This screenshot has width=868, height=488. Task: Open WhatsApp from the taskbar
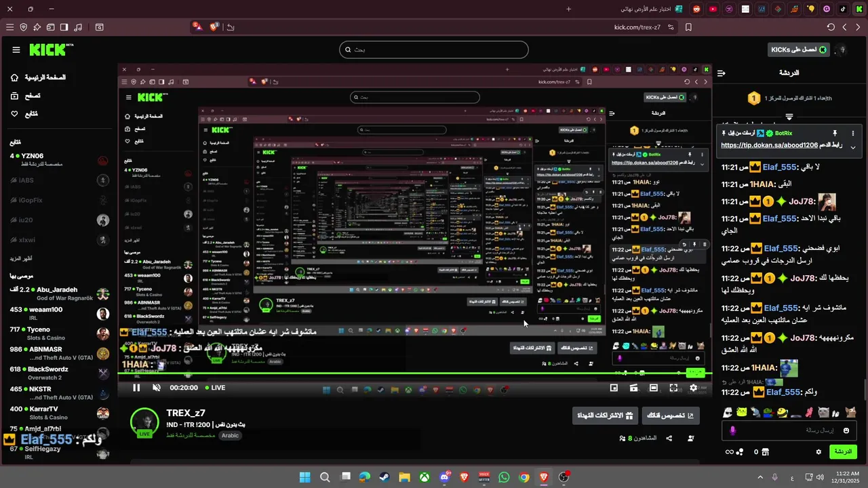[504, 477]
